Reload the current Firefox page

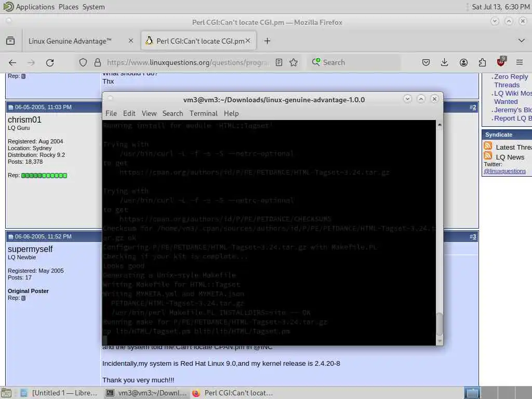[x=50, y=62]
